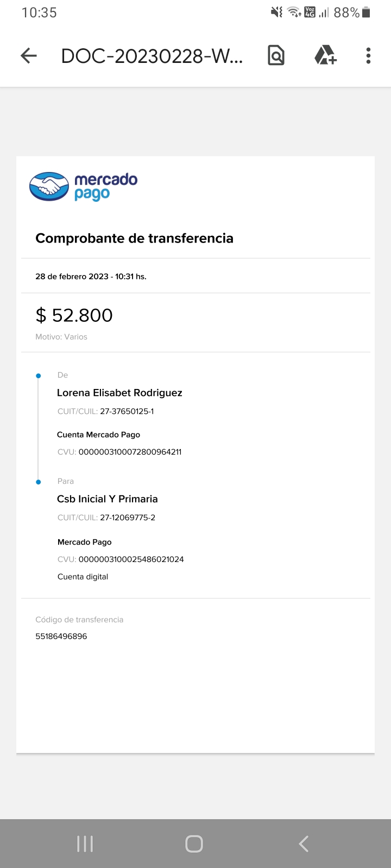Tap the $ 52.800 amount
The height and width of the screenshot is (868, 391).
pyautogui.click(x=74, y=315)
